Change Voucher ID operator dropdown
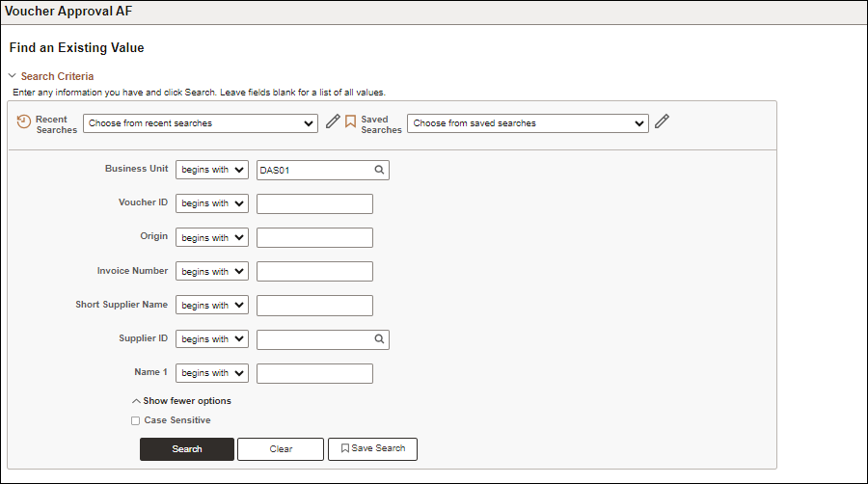The width and height of the screenshot is (868, 484). click(212, 203)
